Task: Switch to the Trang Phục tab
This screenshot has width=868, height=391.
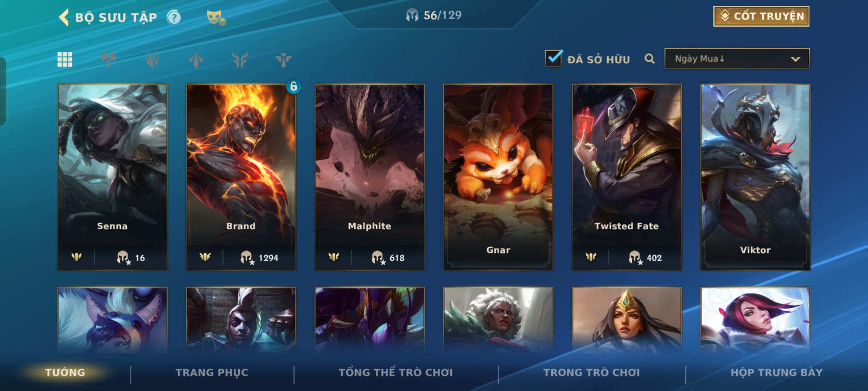Action: tap(212, 373)
